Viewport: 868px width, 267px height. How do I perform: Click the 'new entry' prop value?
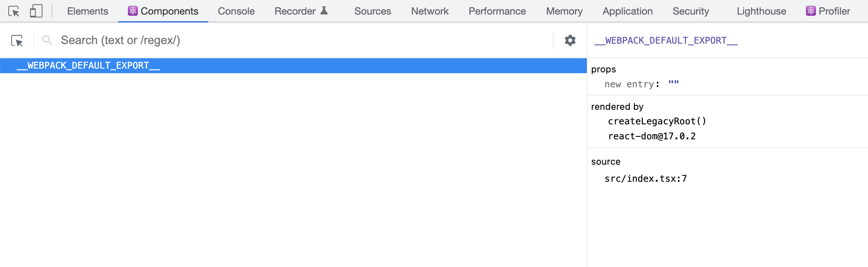click(673, 83)
